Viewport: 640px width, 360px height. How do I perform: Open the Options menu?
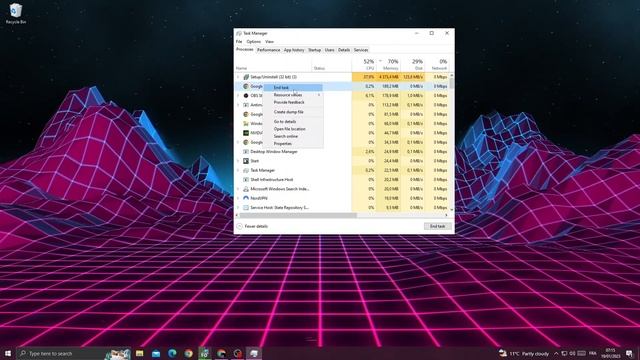coord(253,42)
